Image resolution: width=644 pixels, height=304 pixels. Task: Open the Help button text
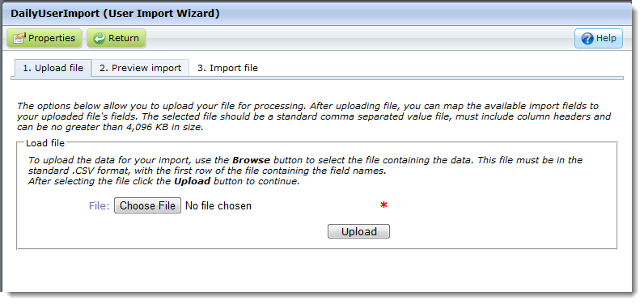[606, 38]
